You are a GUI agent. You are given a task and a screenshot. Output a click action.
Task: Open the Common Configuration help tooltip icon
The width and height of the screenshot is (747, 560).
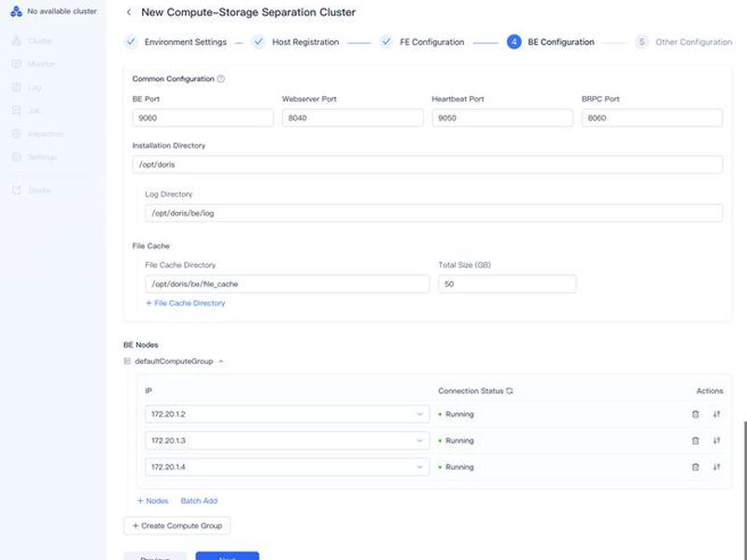[221, 79]
